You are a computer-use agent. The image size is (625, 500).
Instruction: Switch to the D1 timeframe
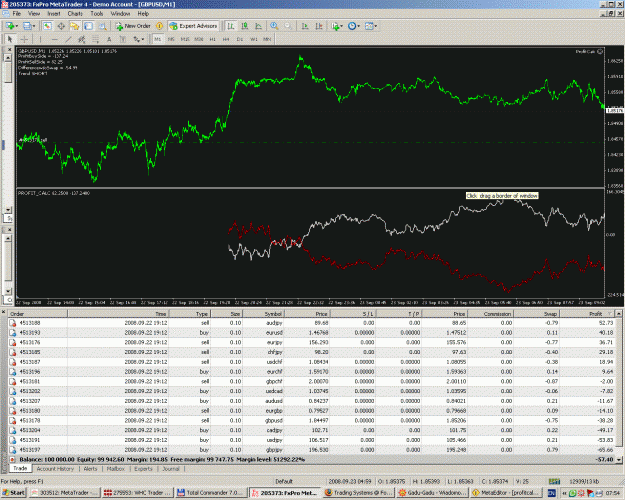click(240, 39)
